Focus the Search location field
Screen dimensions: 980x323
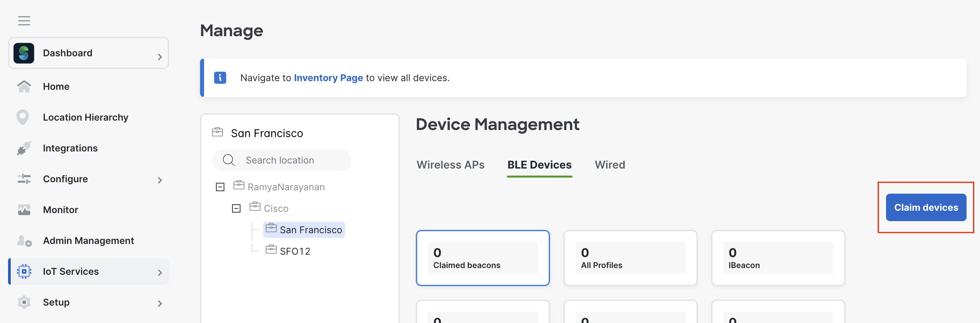tap(289, 160)
